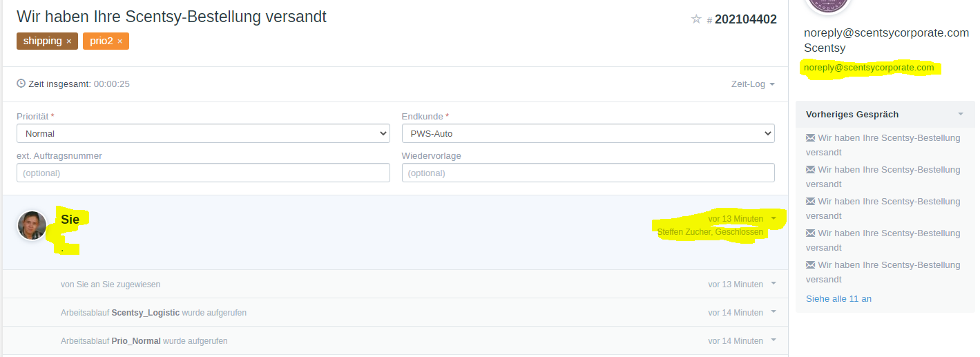Click the 'vor 13 Minuten' timestamp of Sie message
Viewport: 980px width, 357px height.
point(736,219)
